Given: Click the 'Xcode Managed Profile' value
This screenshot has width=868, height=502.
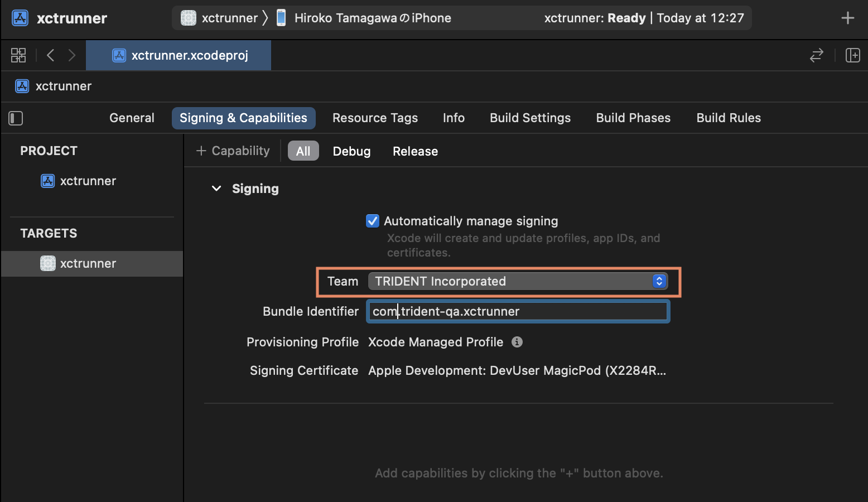Looking at the screenshot, I should [436, 342].
